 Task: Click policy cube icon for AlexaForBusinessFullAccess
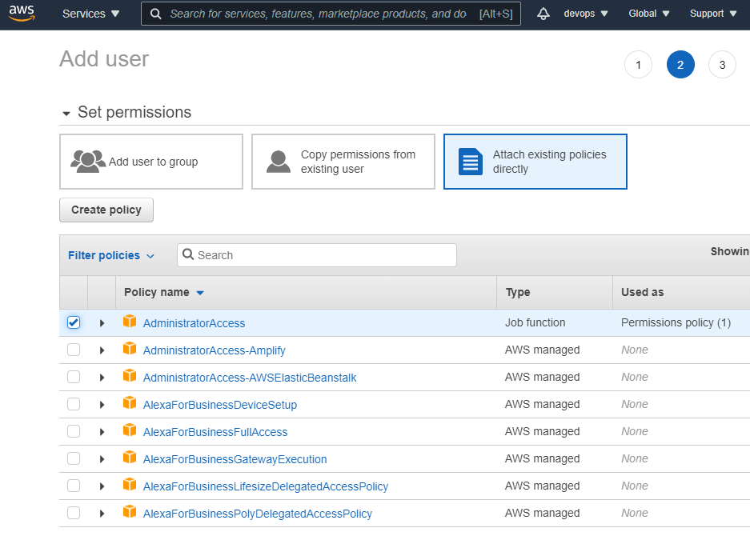click(130, 430)
